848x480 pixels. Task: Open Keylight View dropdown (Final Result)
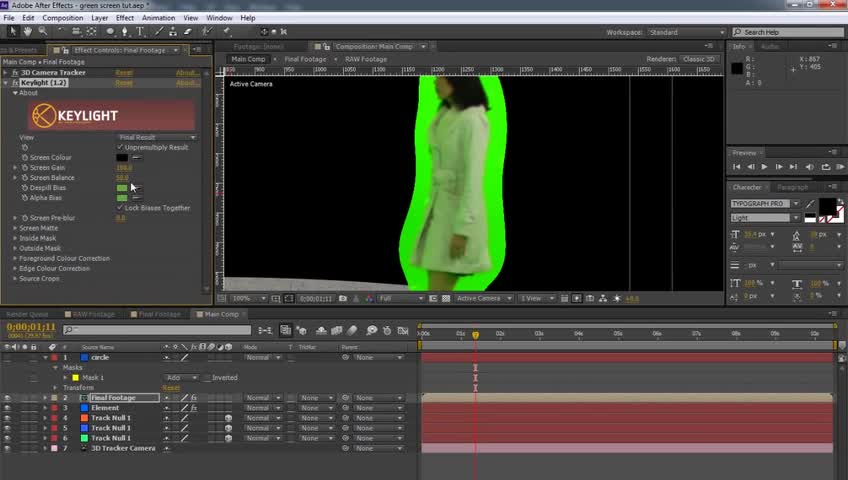tap(157, 137)
